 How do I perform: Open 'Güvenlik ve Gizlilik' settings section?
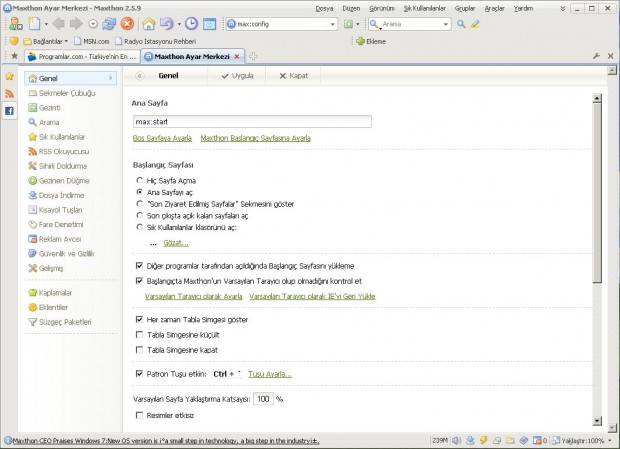pyautogui.click(x=61, y=254)
